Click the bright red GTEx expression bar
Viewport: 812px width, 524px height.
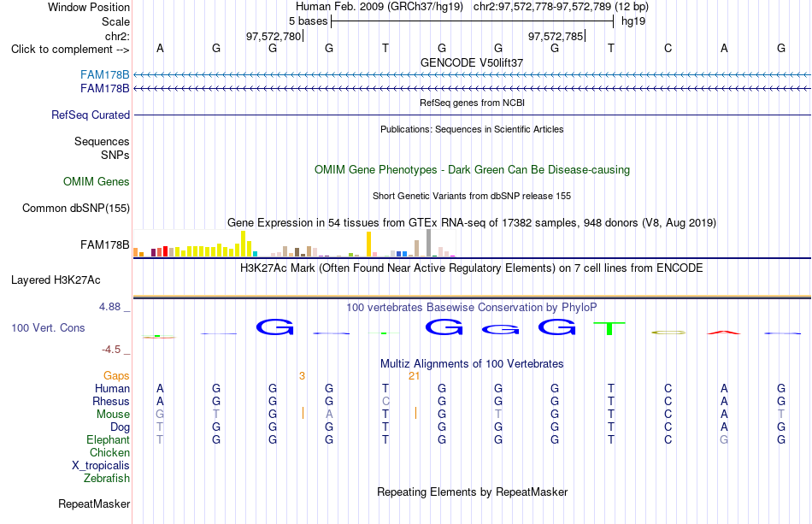[165, 251]
